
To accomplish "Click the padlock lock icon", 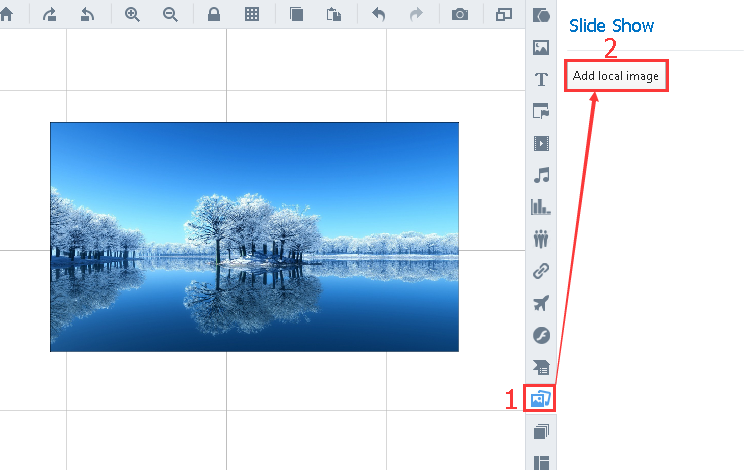I will coord(214,15).
